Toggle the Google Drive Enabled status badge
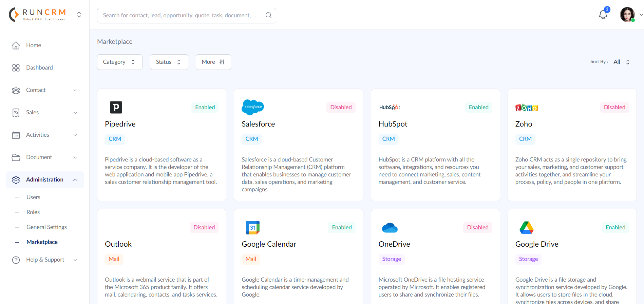644x304 pixels. (x=615, y=227)
